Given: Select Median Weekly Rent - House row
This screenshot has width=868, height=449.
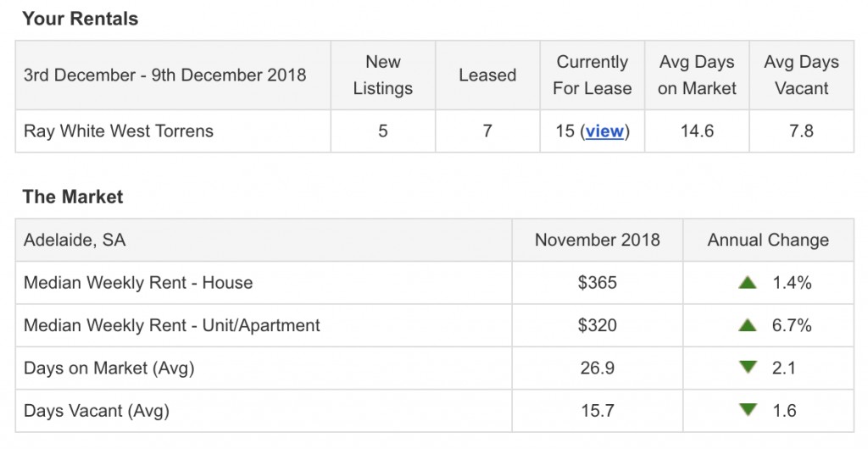Looking at the screenshot, I should pos(435,283).
